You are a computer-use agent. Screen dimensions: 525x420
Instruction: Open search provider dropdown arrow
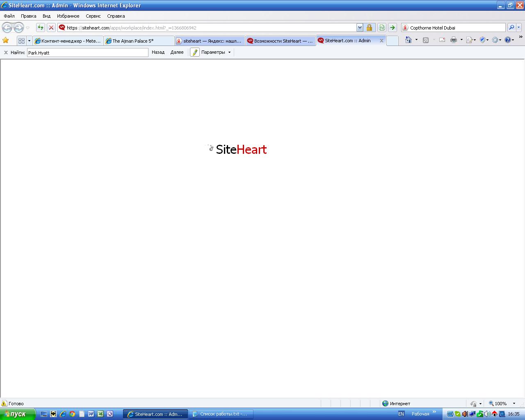coord(519,27)
